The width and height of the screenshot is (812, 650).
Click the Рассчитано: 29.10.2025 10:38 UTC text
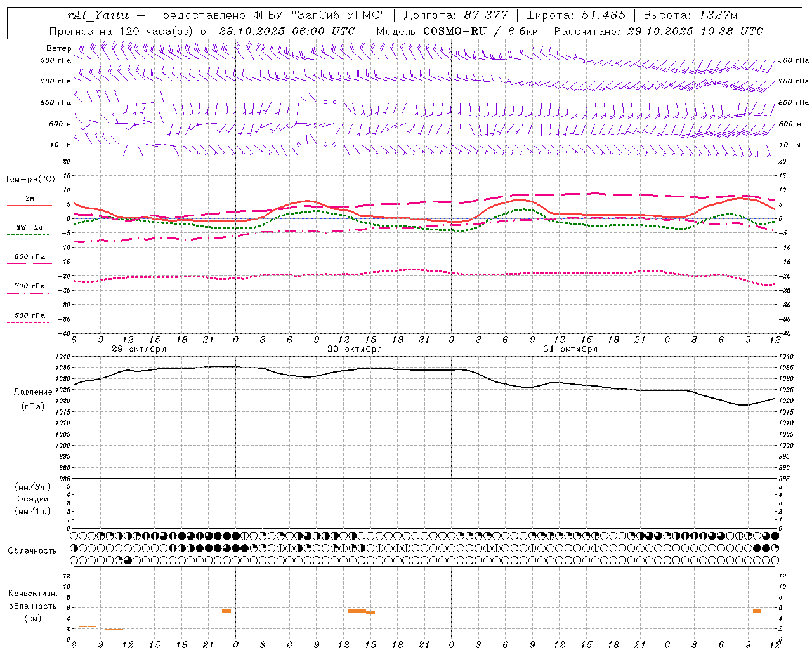[658, 31]
